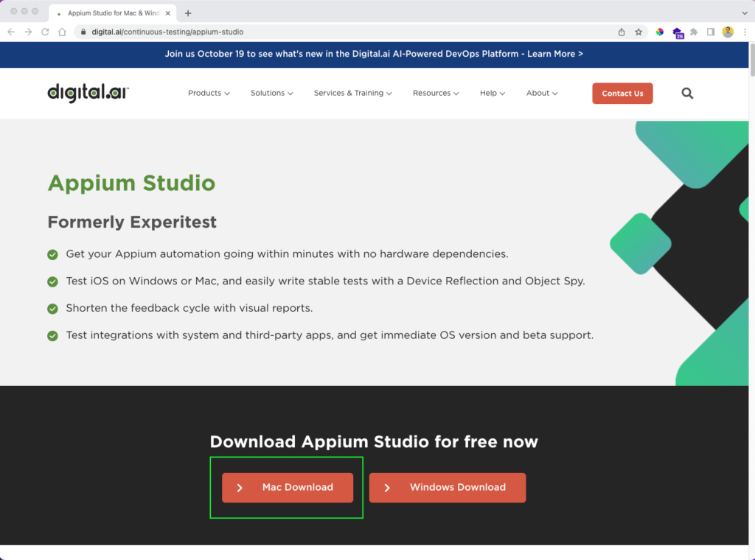This screenshot has width=755, height=560.
Task: Click the browser back arrow
Action: point(11,32)
